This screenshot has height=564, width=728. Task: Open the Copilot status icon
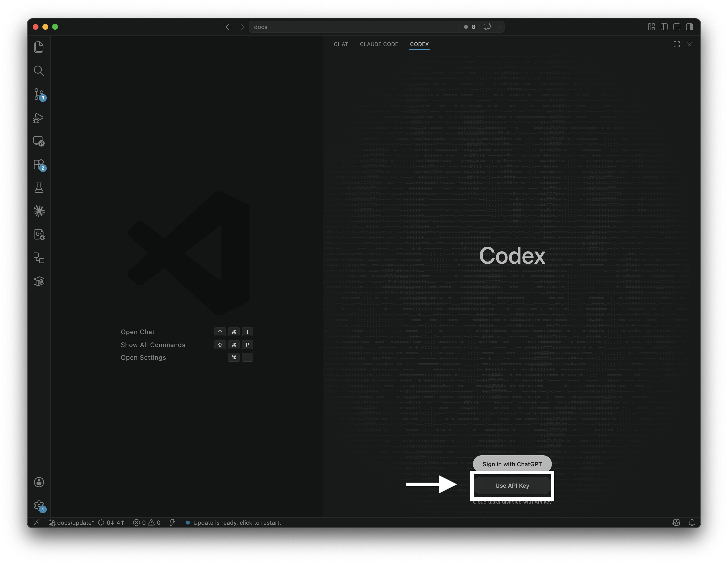tap(676, 522)
